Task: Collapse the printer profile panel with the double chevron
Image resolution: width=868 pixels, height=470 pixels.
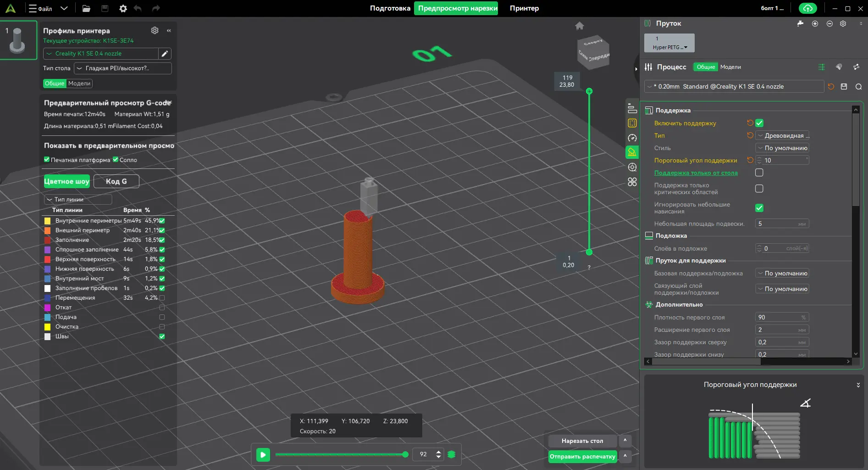Action: (169, 30)
